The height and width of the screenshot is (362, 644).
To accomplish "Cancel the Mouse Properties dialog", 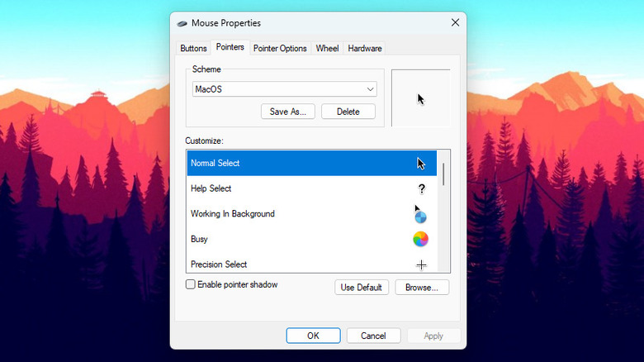I will click(373, 336).
